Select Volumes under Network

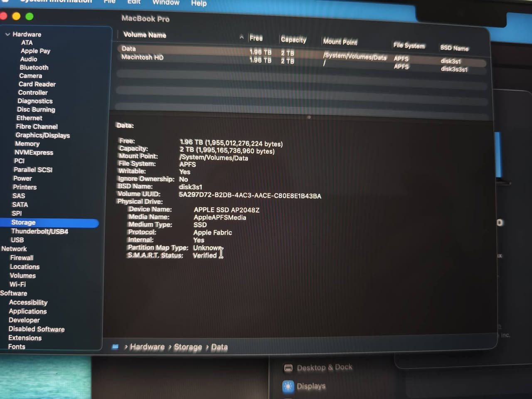[22, 276]
